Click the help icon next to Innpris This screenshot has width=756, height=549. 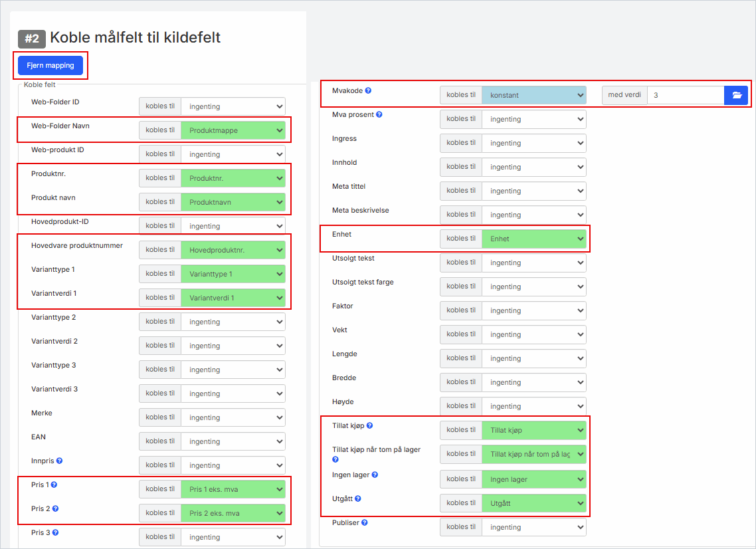pyautogui.click(x=59, y=461)
